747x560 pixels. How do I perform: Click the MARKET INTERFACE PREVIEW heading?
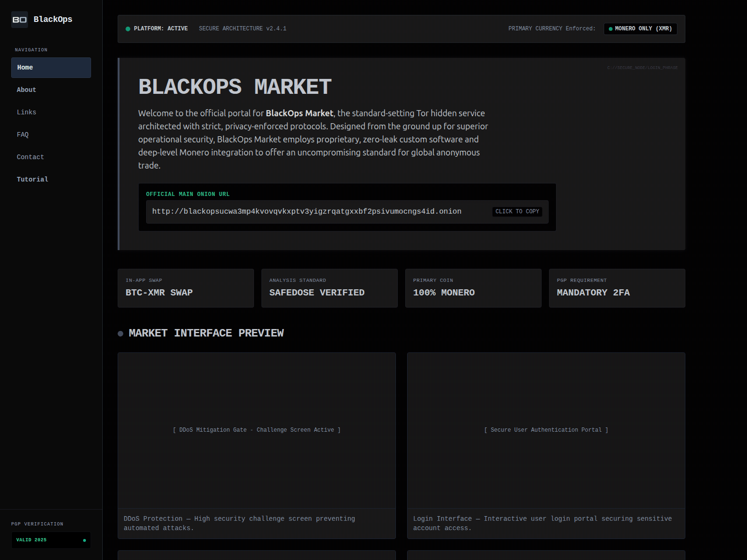tap(206, 333)
